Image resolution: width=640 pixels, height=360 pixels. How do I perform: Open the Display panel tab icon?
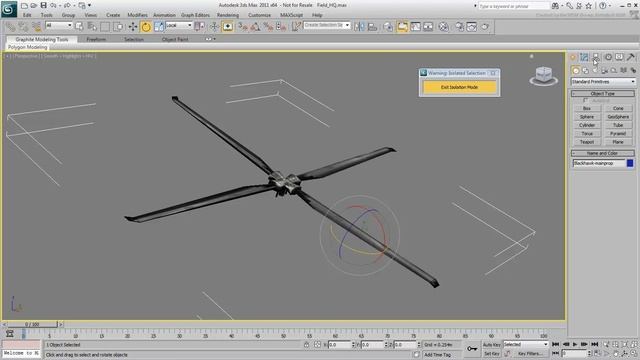(x=619, y=57)
